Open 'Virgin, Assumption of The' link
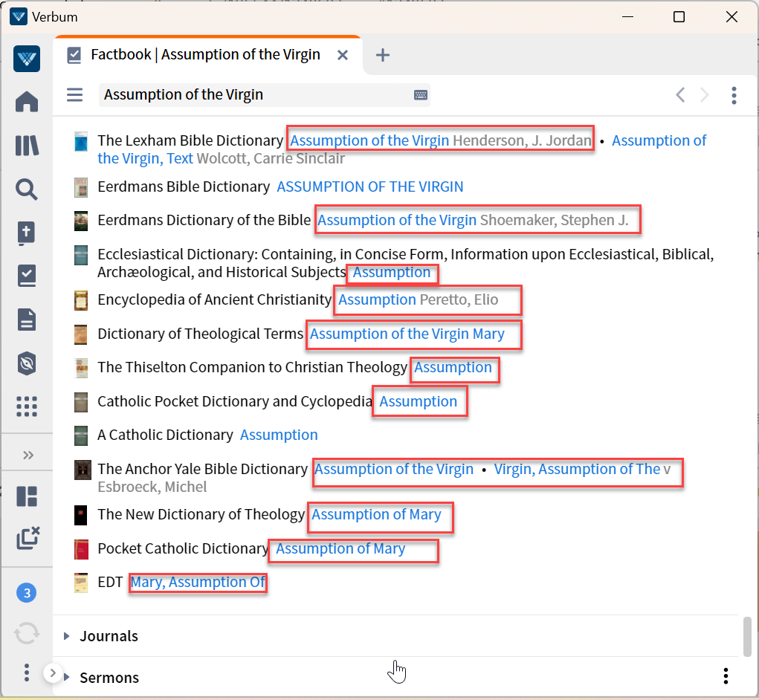Image resolution: width=759 pixels, height=700 pixels. pos(577,469)
